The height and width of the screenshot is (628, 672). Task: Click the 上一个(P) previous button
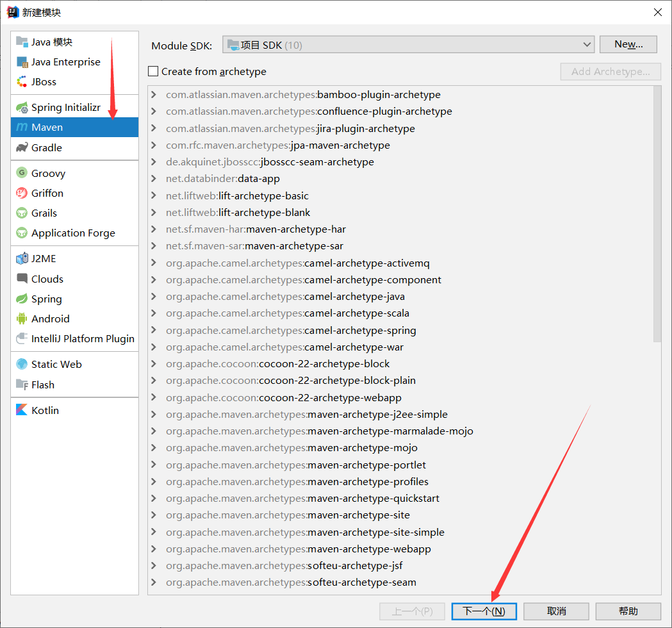pos(412,611)
